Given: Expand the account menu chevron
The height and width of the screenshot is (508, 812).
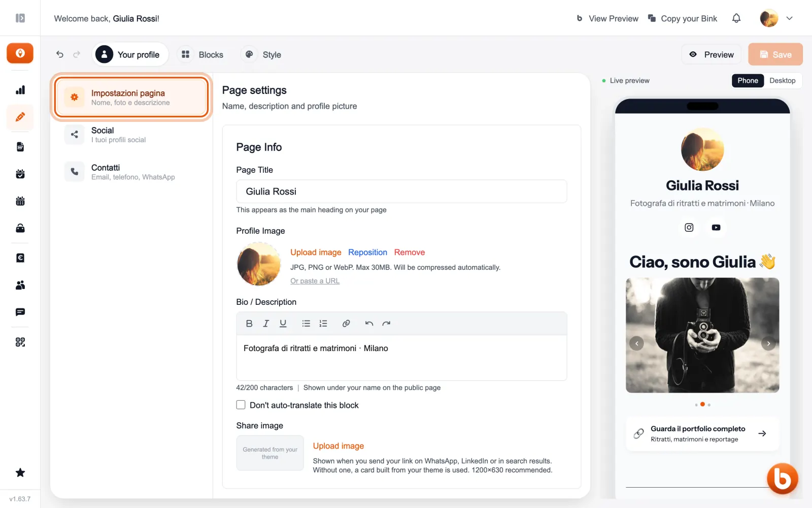Looking at the screenshot, I should coord(790,18).
